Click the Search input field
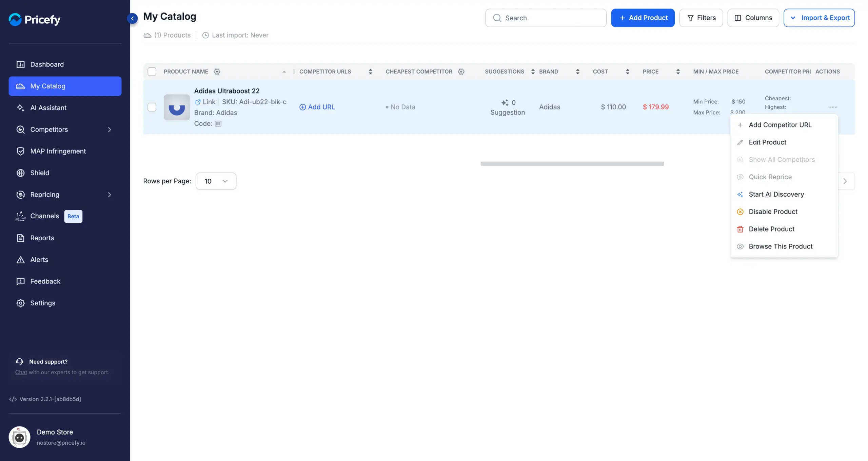868x461 pixels. pos(546,18)
